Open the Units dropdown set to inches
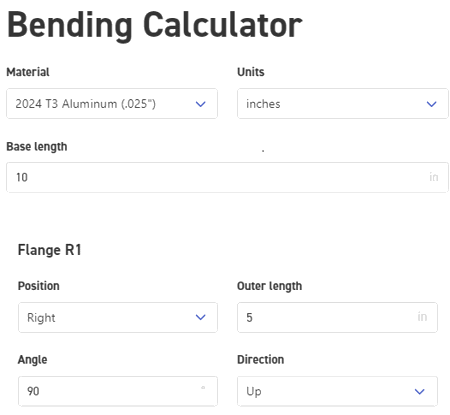The height and width of the screenshot is (415, 450). pyautogui.click(x=343, y=104)
